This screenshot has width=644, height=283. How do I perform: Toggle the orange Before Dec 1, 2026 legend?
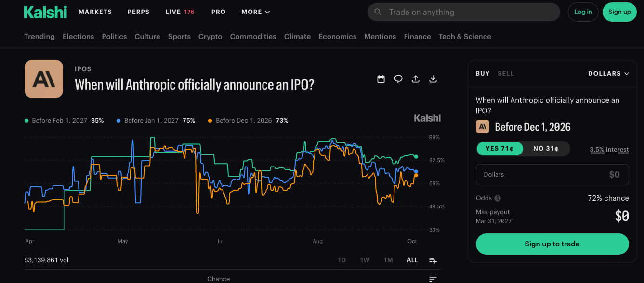point(248,121)
